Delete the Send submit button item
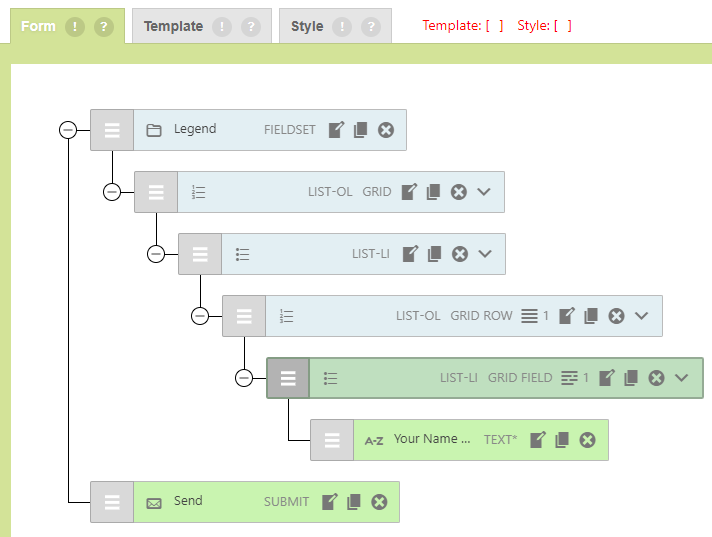 pos(379,502)
